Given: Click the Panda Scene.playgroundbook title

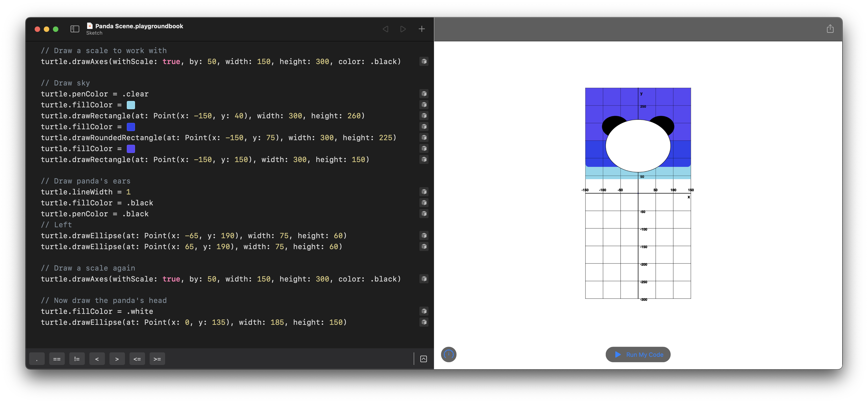Looking at the screenshot, I should coord(139,26).
